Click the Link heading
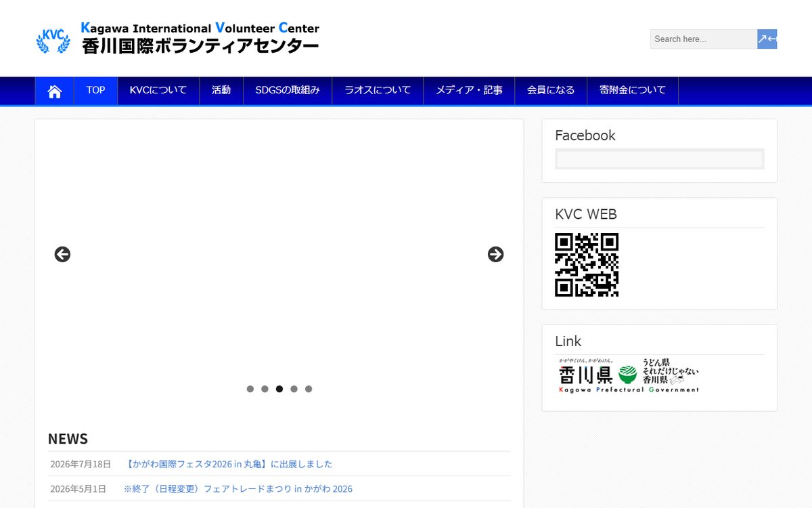 click(x=568, y=341)
